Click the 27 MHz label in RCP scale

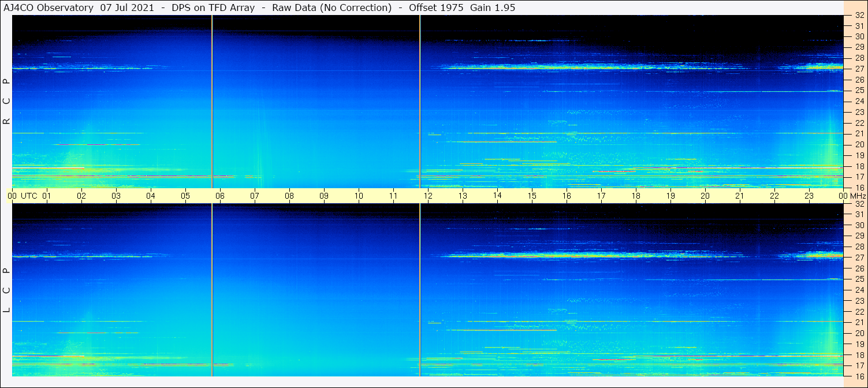859,69
